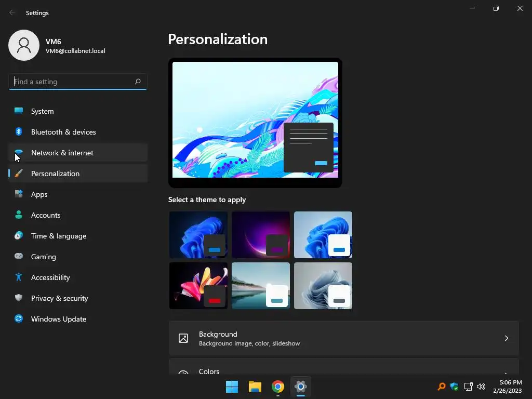Go to Privacy & security settings
This screenshot has width=532, height=399.
78,298
